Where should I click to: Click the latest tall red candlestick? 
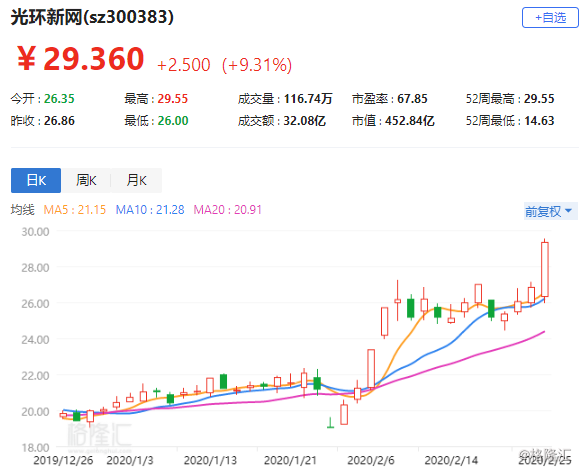coord(545,270)
